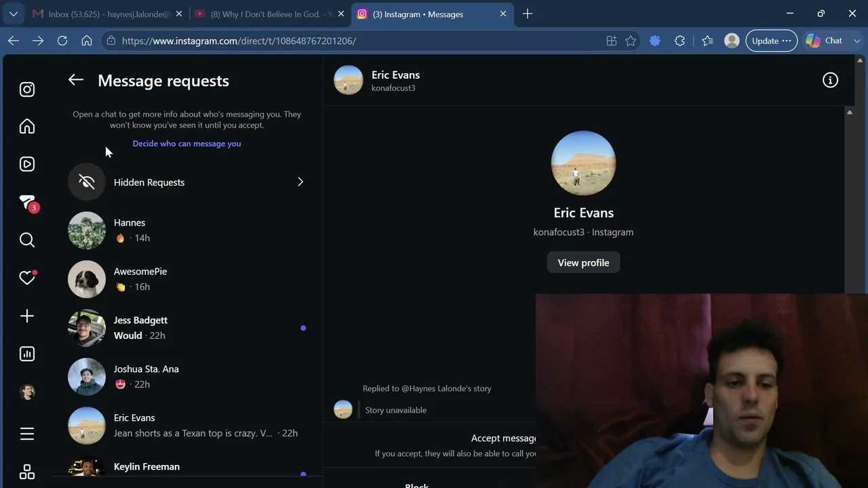Open Messages with the 3 badge

pos(28,203)
